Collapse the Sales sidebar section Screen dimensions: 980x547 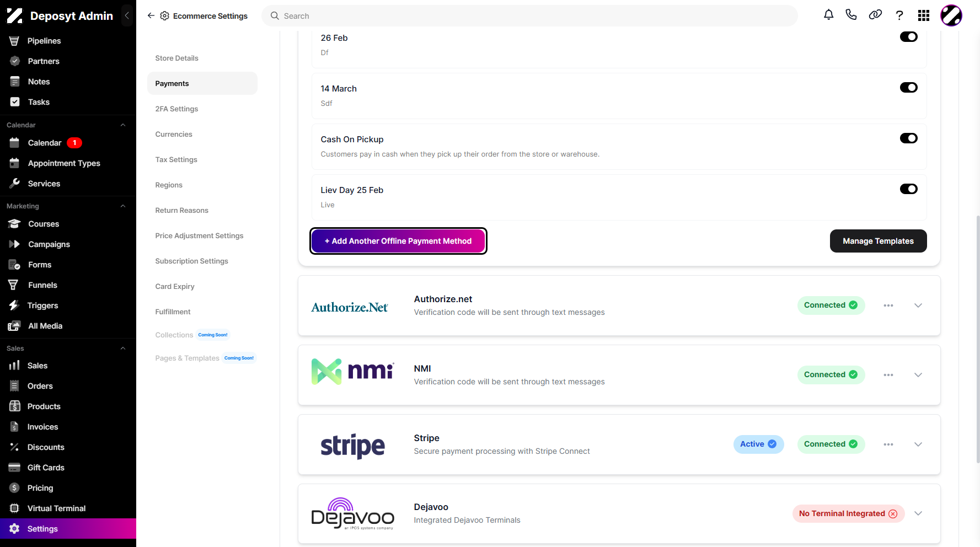coord(123,348)
